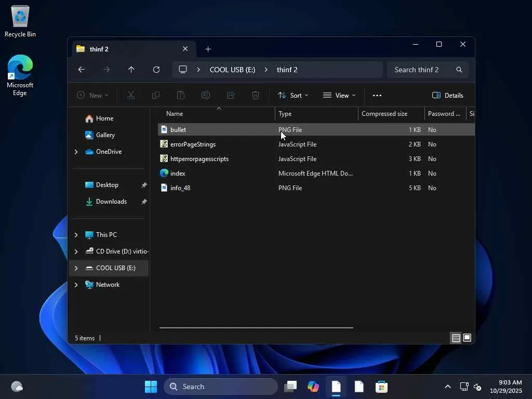532x399 pixels.
Task: Toggle the Details pane
Action: pyautogui.click(x=447, y=95)
